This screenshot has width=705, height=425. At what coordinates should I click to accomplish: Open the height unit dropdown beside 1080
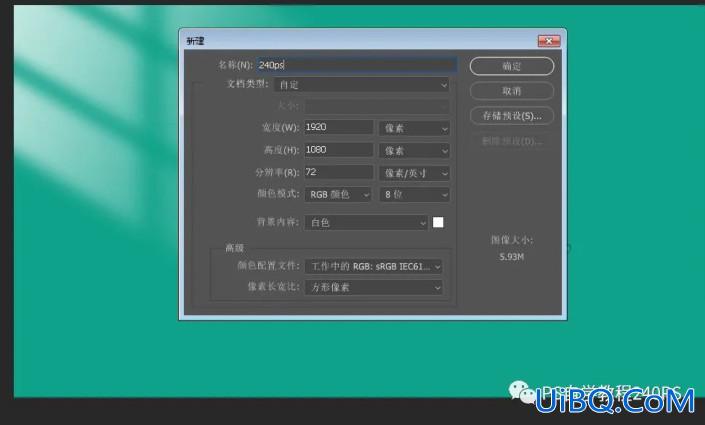click(414, 151)
